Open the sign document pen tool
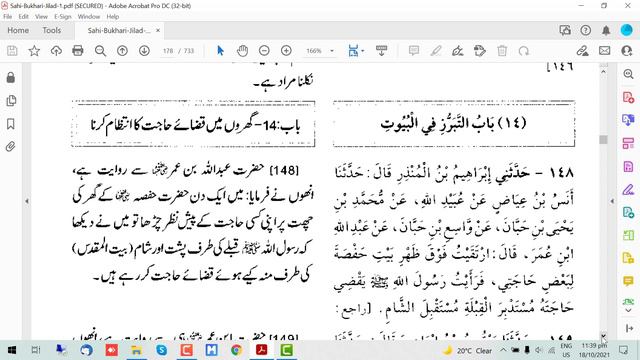 coord(458,51)
